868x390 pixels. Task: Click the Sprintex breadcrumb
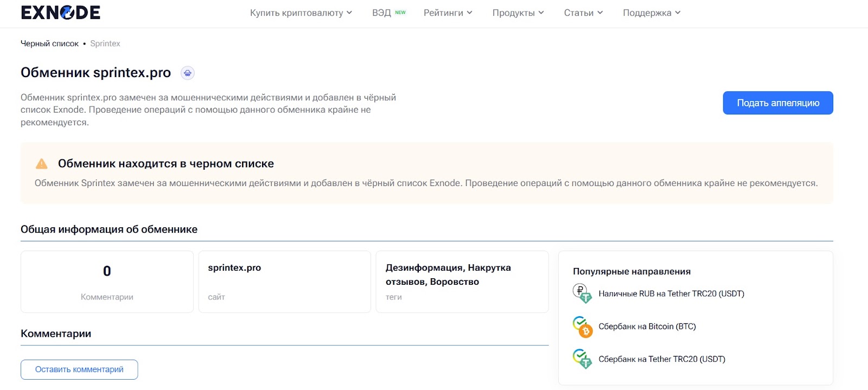[105, 43]
